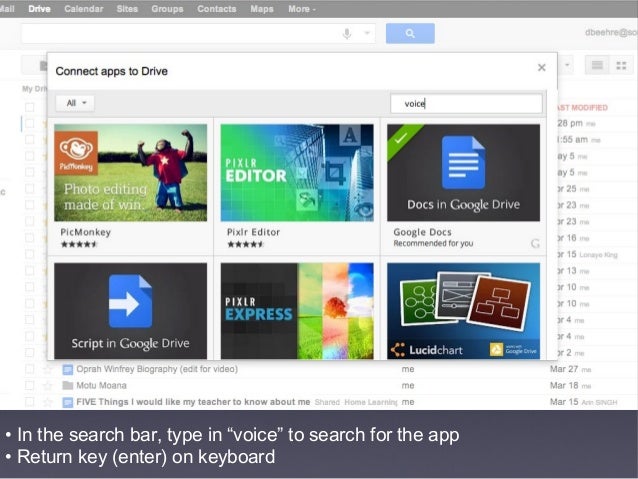Open Oprah Winfrey Biography (edit for video)

click(x=157, y=369)
